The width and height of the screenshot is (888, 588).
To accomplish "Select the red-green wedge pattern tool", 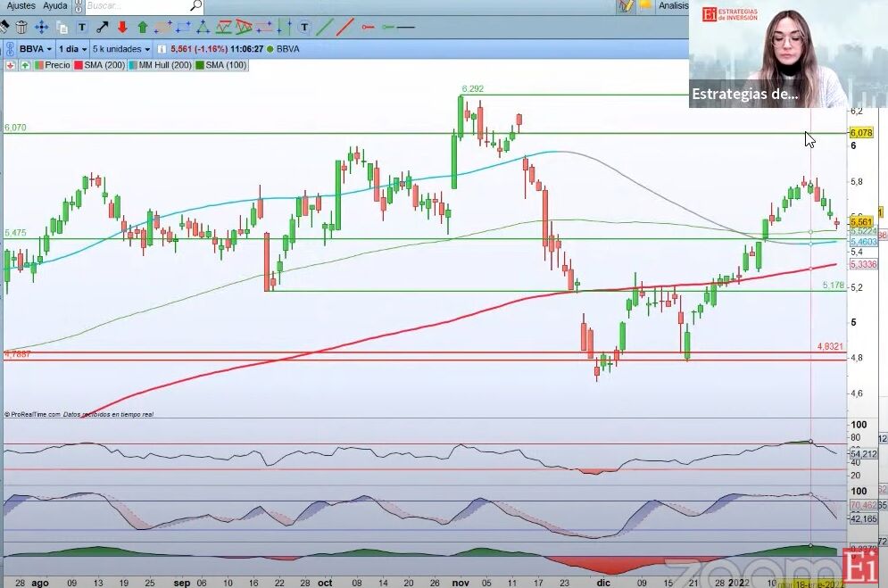I will [244, 27].
